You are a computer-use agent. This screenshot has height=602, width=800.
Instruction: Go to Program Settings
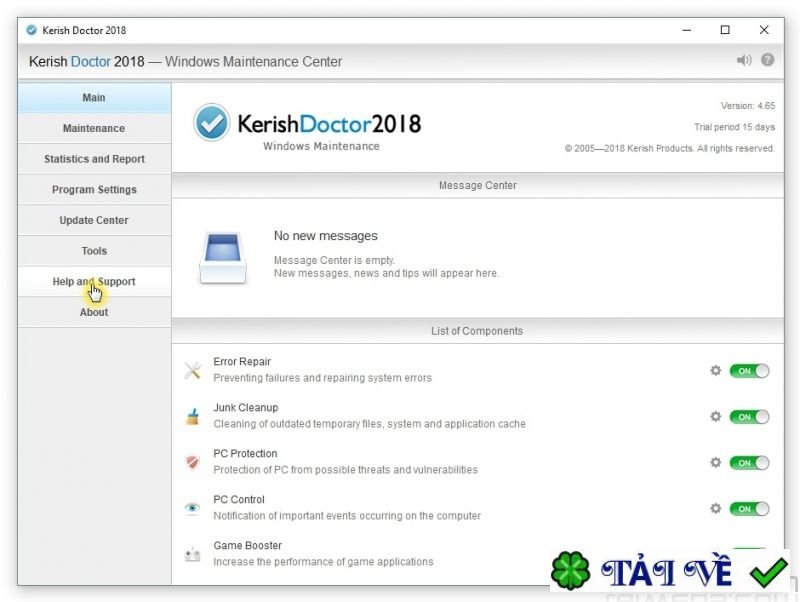click(94, 189)
